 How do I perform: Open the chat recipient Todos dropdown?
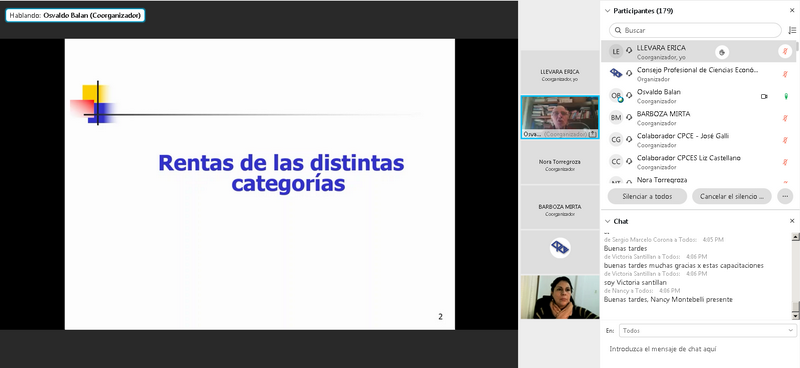(707, 330)
